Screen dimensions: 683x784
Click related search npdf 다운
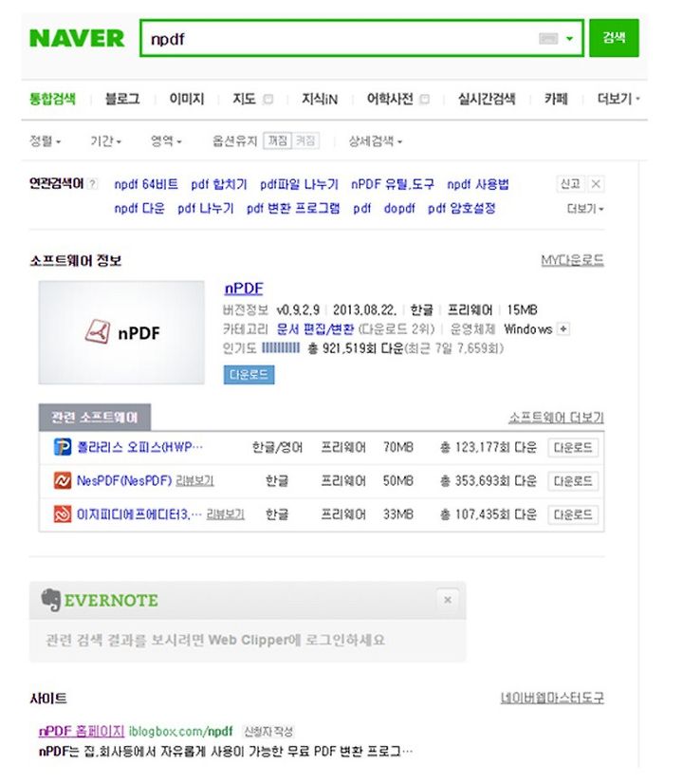pyautogui.click(x=139, y=209)
